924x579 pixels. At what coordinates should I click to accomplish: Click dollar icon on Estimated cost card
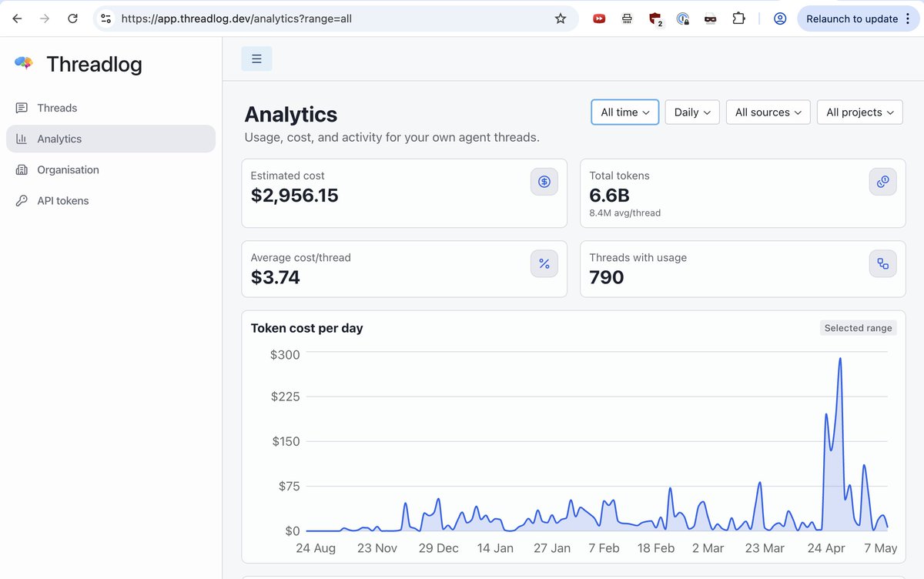pos(544,182)
